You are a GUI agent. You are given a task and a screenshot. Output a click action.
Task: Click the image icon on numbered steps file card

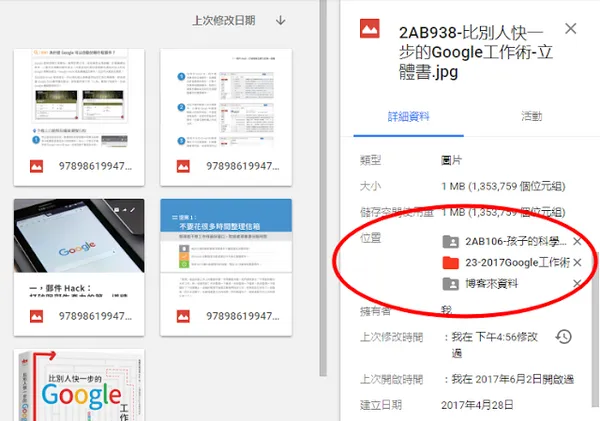click(x=183, y=166)
